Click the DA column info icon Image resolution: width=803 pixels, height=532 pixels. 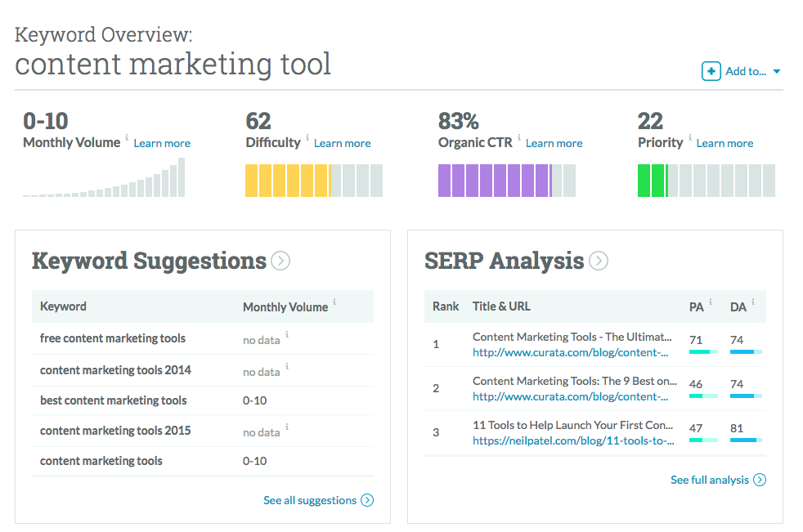point(753,302)
